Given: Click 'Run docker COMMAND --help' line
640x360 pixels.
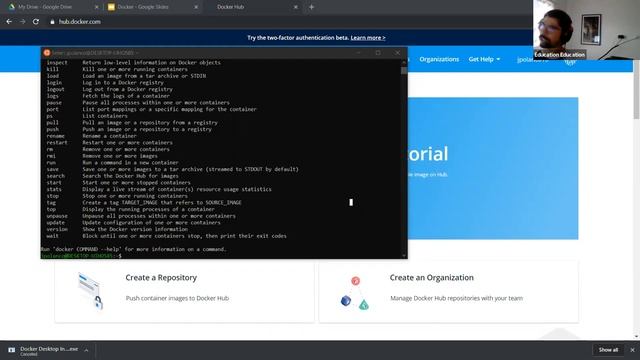Looking at the screenshot, I should [133, 249].
